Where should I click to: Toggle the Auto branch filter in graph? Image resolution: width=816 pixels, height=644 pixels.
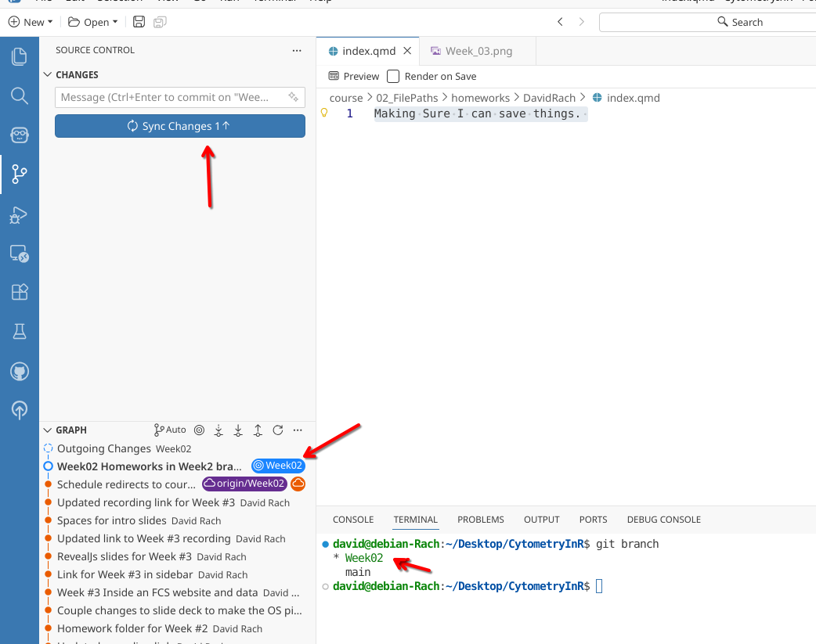pyautogui.click(x=170, y=430)
